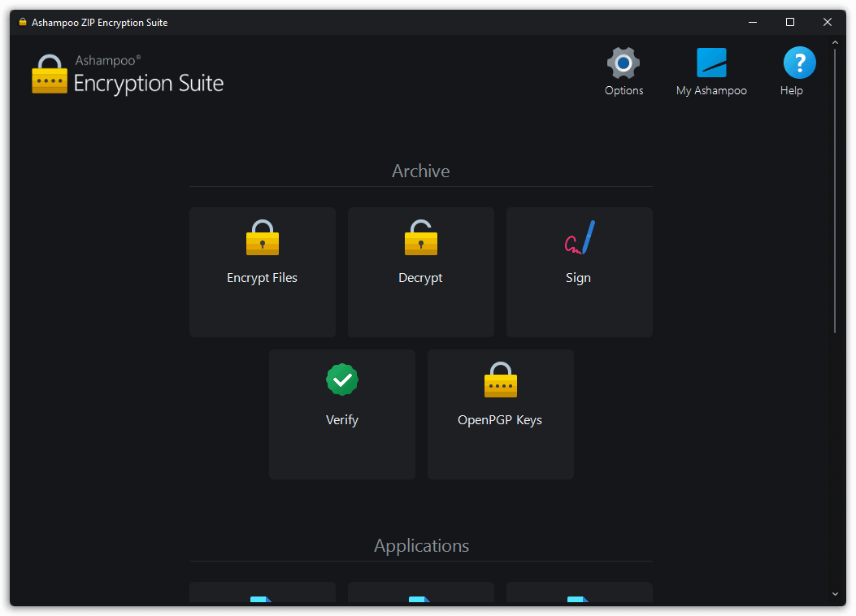Click the Verify green checkmark icon
Image resolution: width=856 pixels, height=616 pixels.
pyautogui.click(x=341, y=380)
